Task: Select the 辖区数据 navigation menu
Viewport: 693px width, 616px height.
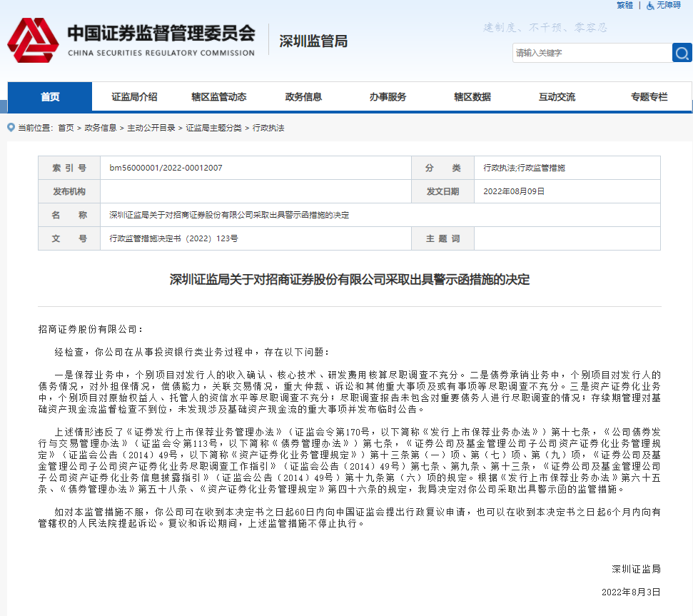Action: (472, 97)
